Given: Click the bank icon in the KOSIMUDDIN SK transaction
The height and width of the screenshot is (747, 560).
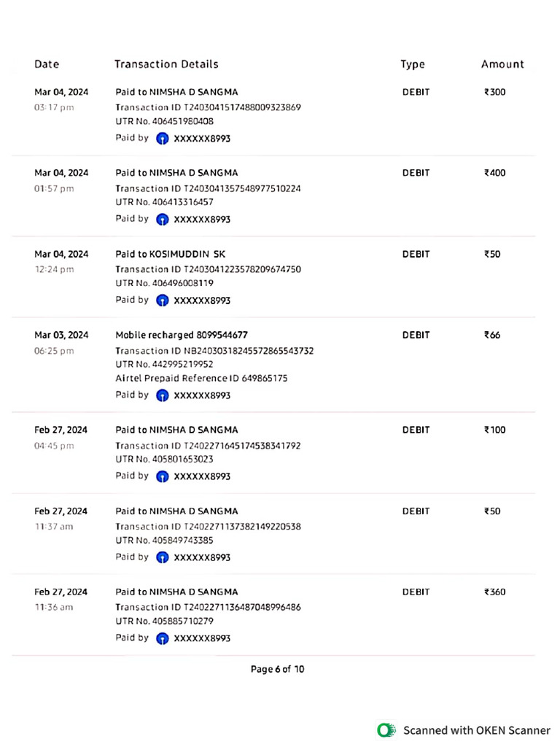Looking at the screenshot, I should click(163, 301).
